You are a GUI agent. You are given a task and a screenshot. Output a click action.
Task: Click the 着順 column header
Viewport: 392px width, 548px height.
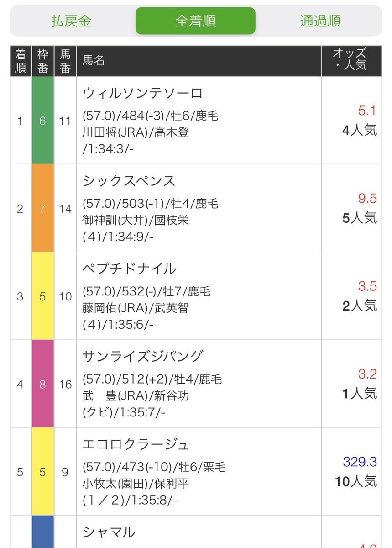pyautogui.click(x=20, y=61)
